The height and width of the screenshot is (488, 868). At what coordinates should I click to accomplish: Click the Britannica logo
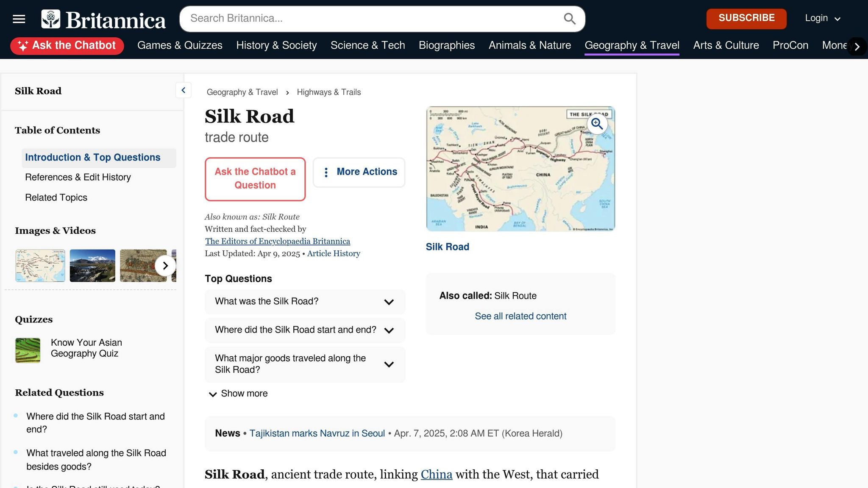pyautogui.click(x=103, y=19)
